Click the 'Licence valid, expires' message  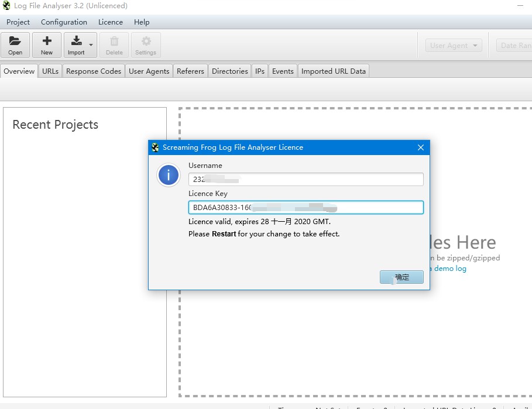click(x=259, y=221)
